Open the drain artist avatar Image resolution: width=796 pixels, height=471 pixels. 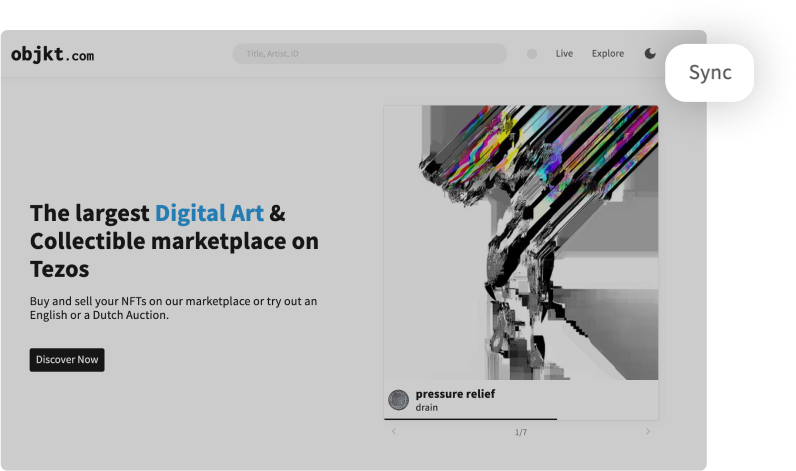tap(398, 400)
